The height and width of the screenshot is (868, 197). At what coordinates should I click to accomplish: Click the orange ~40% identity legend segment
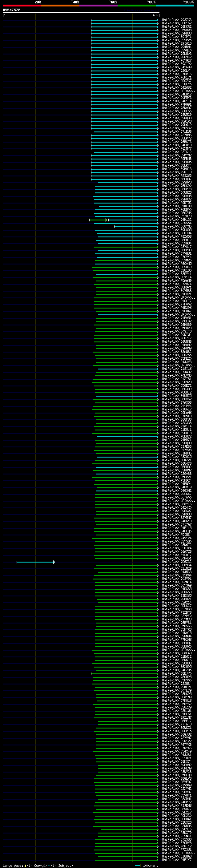coord(60,6)
